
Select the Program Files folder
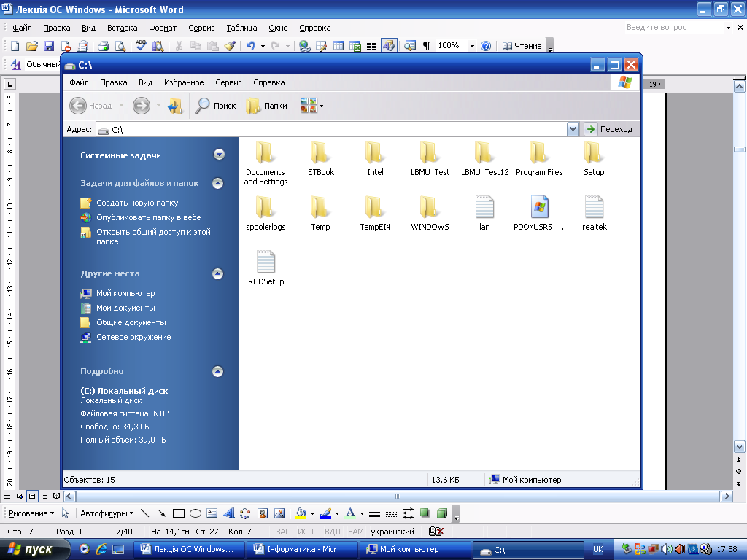539,159
